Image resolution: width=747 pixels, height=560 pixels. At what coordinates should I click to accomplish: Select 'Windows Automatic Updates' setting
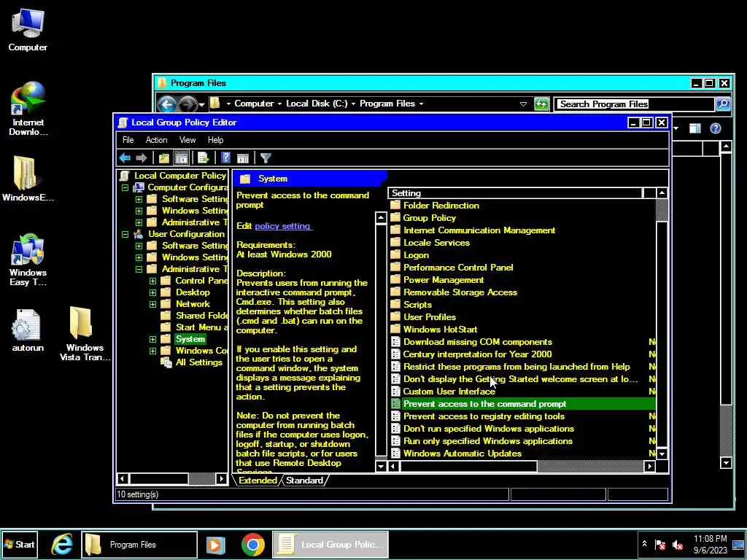(462, 454)
